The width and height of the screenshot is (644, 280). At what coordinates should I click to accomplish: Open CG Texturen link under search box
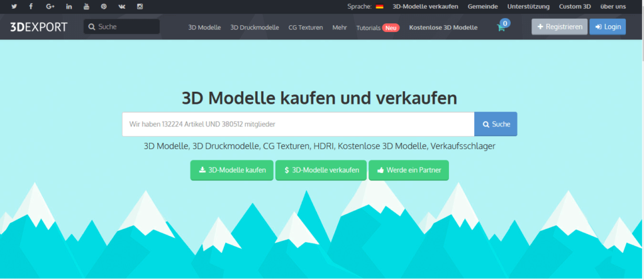286,146
